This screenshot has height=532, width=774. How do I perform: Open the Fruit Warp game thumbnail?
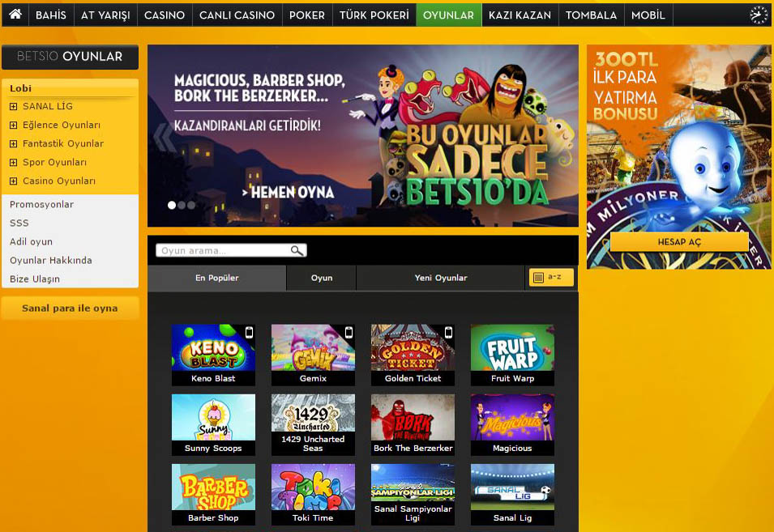click(x=512, y=347)
